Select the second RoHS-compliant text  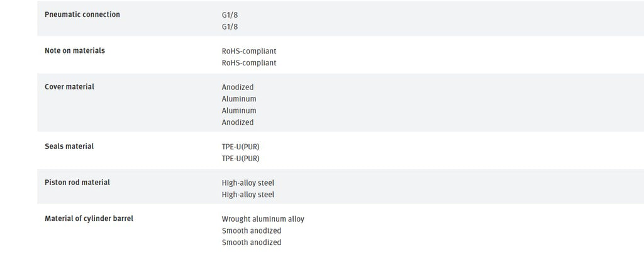tap(249, 63)
